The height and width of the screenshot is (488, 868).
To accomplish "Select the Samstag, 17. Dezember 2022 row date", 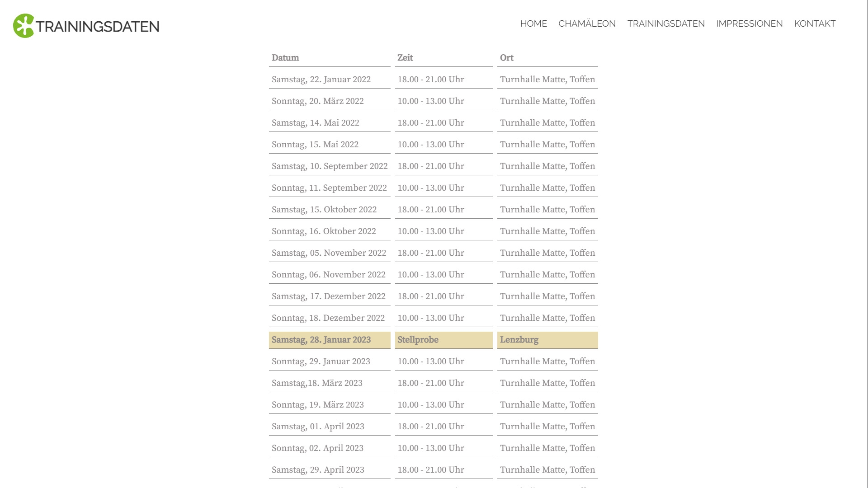I will (328, 296).
